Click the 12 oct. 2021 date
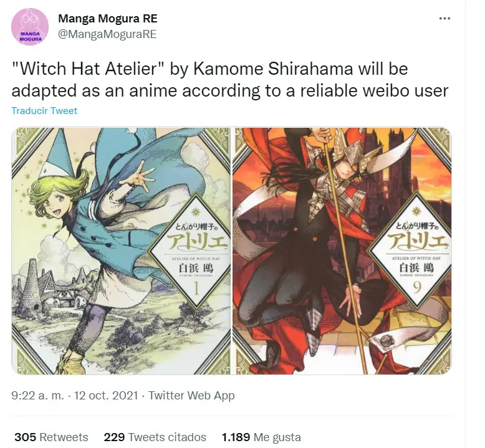Viewport: 485px width, 448px height. [106, 395]
